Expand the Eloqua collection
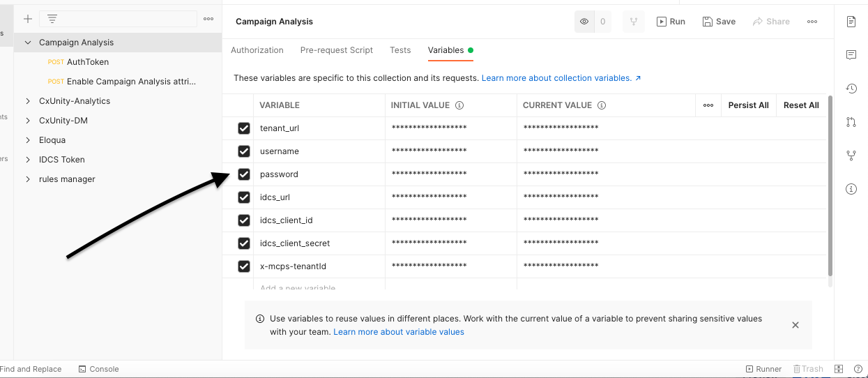 point(28,140)
